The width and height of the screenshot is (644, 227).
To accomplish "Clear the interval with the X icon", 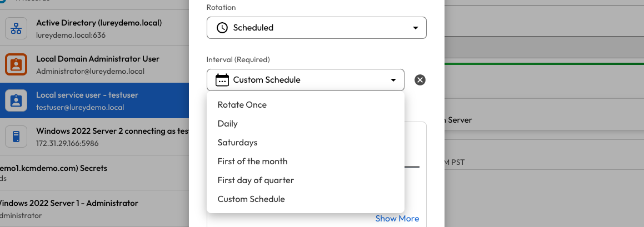I will click(x=420, y=80).
